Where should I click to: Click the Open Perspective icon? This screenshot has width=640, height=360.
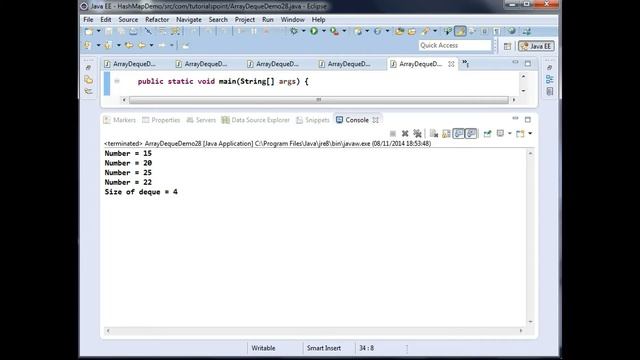(x=507, y=46)
